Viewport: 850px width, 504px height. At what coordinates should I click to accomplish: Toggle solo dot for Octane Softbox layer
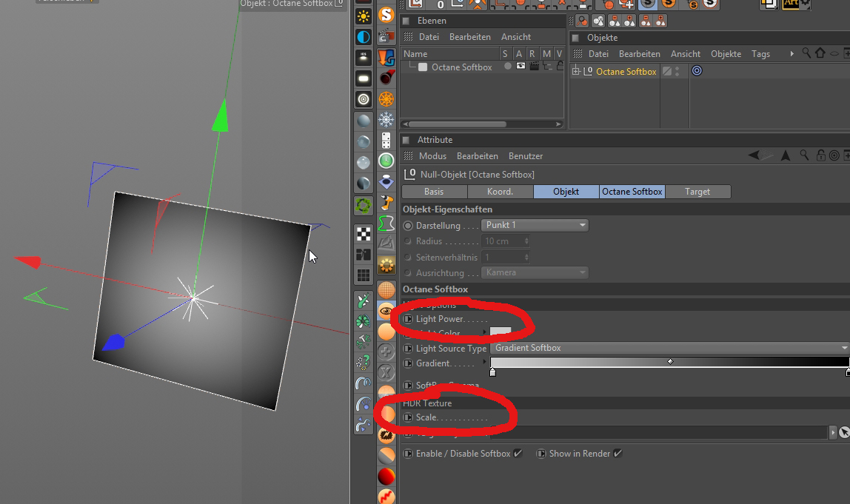click(x=507, y=66)
